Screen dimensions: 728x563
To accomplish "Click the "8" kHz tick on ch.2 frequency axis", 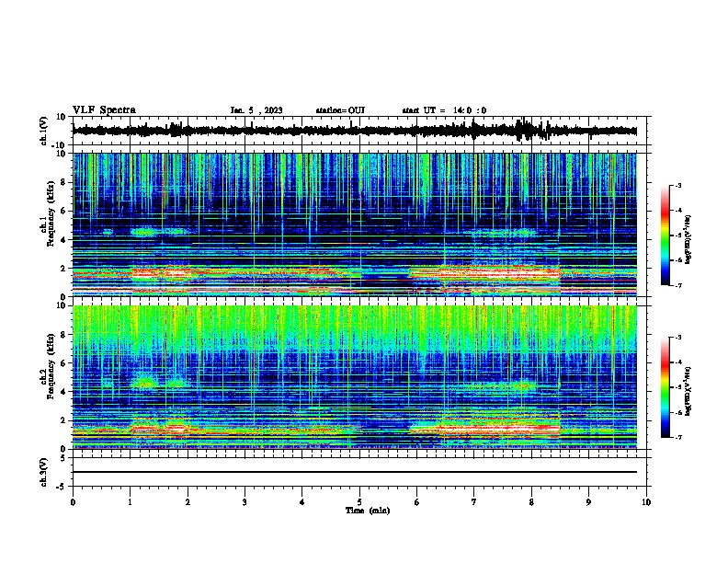I will (x=63, y=335).
